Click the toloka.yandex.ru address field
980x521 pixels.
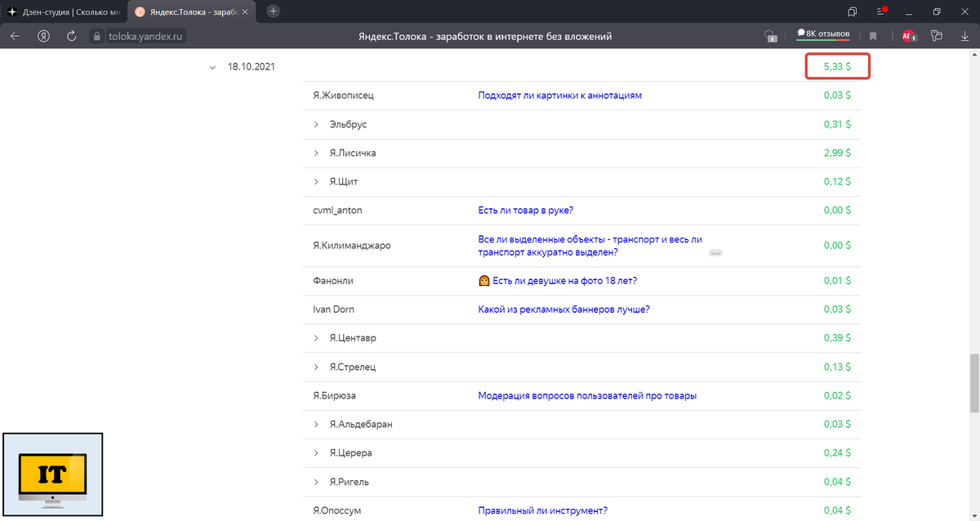click(147, 37)
